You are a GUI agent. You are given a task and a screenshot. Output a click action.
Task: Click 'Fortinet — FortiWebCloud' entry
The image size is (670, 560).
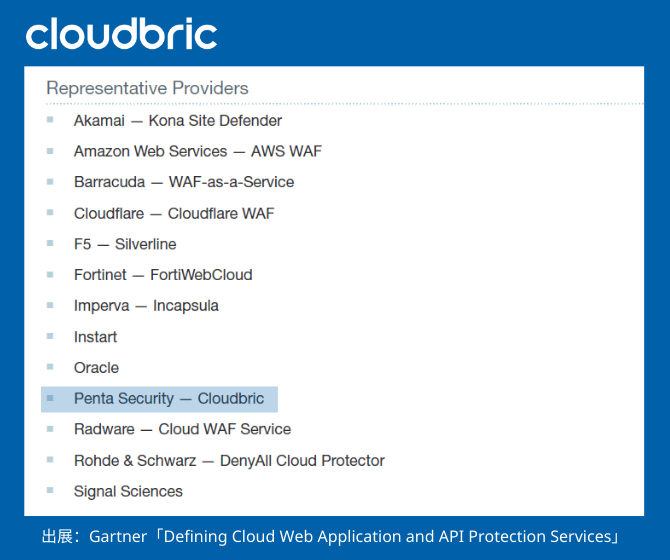pos(163,275)
